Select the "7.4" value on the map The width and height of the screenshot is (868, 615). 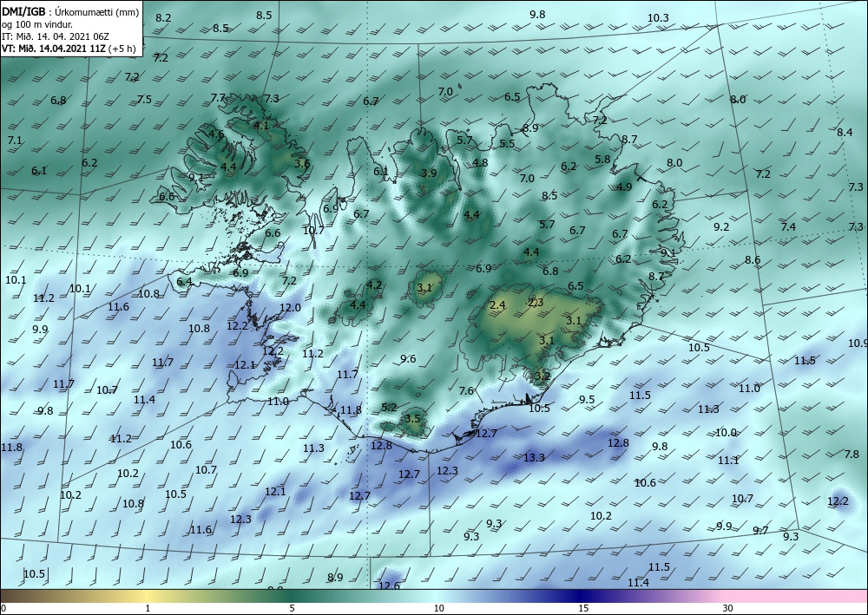(788, 226)
